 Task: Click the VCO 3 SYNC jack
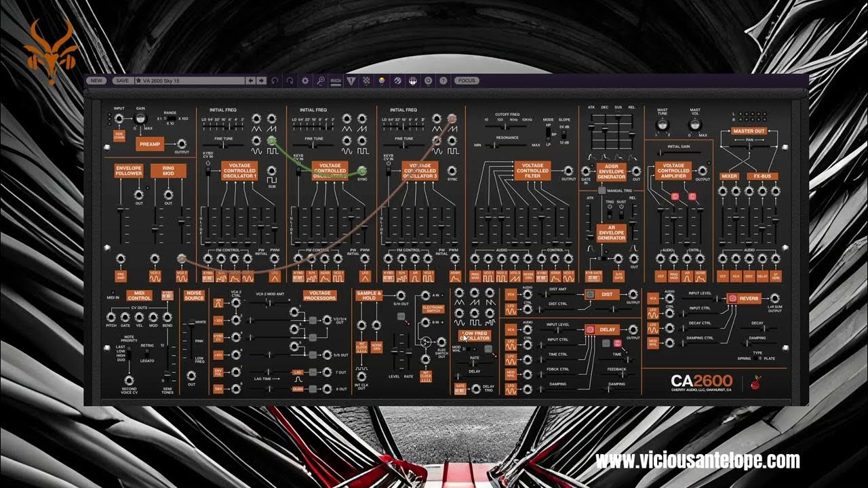pyautogui.click(x=452, y=171)
